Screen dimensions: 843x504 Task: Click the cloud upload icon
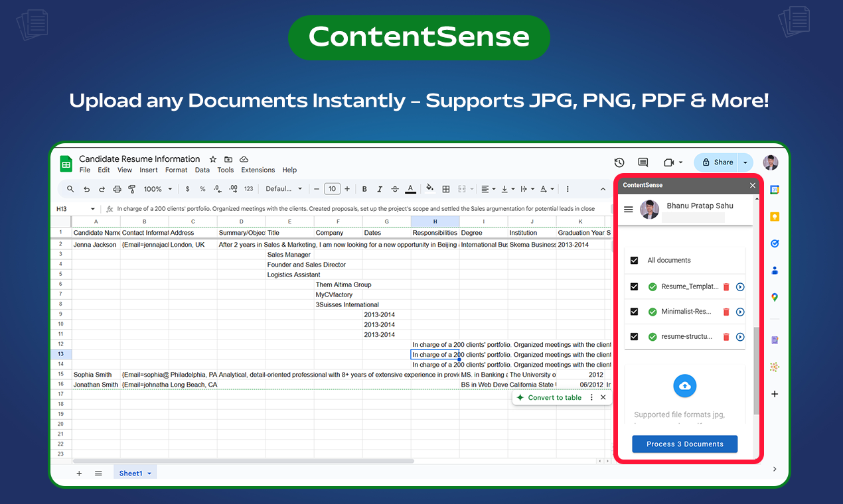click(685, 386)
